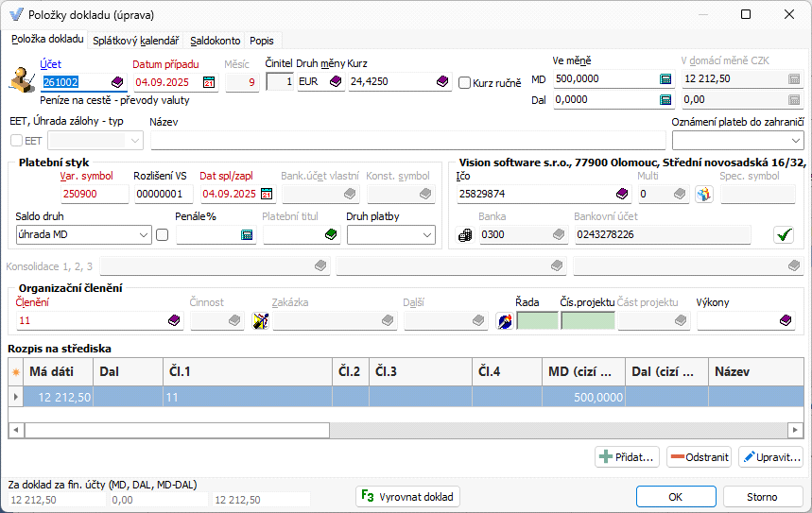812x513 pixels.
Task: Open calendar for Dat spl/zapl date
Action: click(266, 194)
